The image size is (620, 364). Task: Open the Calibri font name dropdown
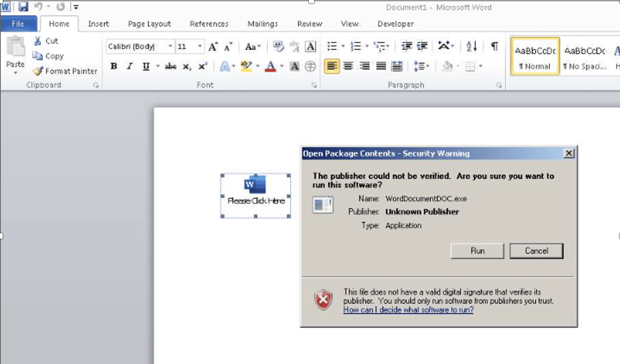170,46
